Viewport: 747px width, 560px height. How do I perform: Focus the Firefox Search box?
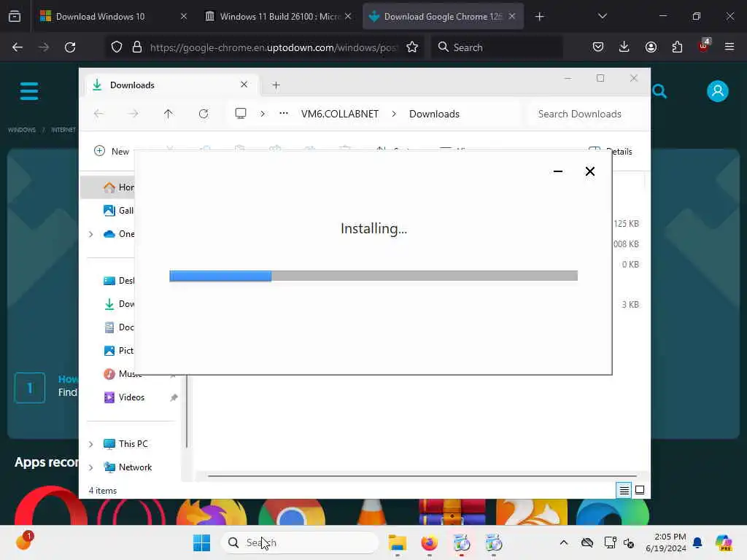point(497,47)
